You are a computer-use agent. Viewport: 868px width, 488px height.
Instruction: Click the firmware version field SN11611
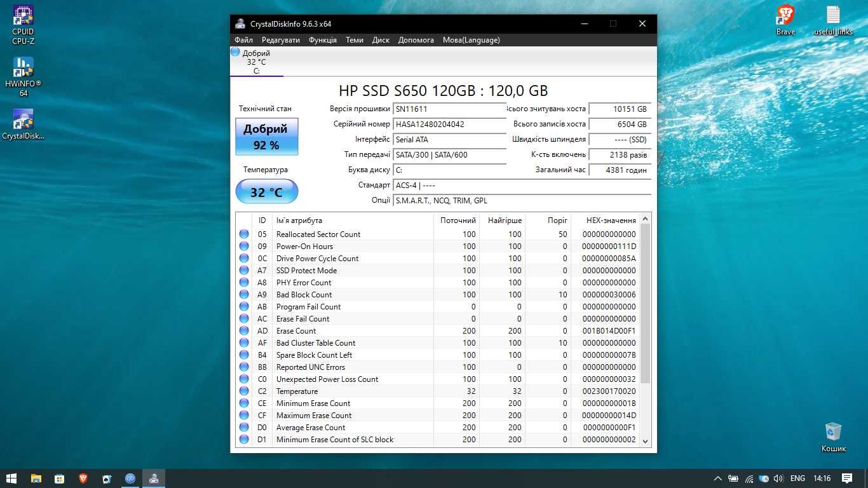(449, 109)
